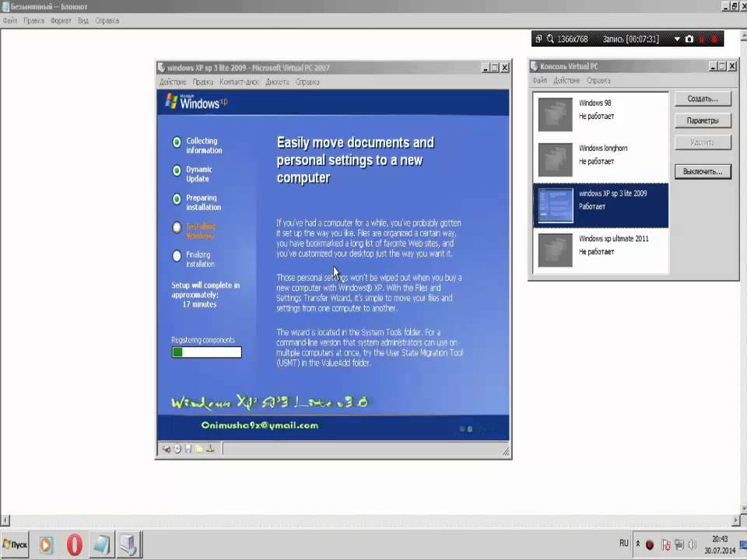Open the Действие menu in the Virtual PC window
This screenshot has height=560, width=747.
173,82
